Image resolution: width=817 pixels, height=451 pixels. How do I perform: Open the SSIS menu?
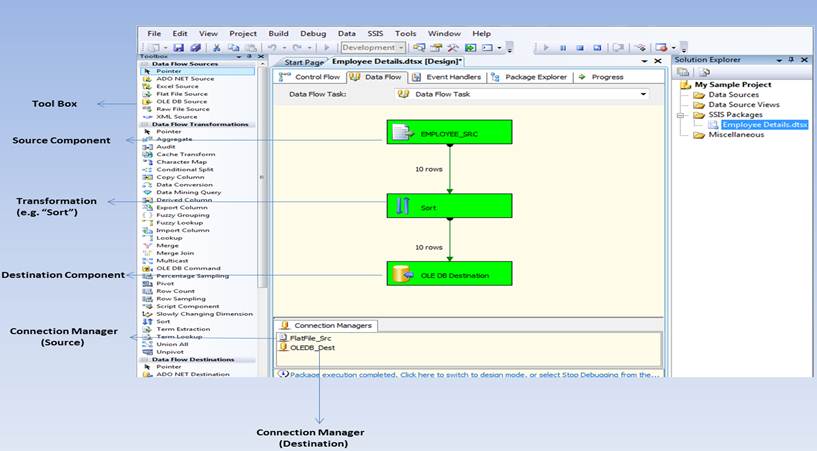(375, 33)
